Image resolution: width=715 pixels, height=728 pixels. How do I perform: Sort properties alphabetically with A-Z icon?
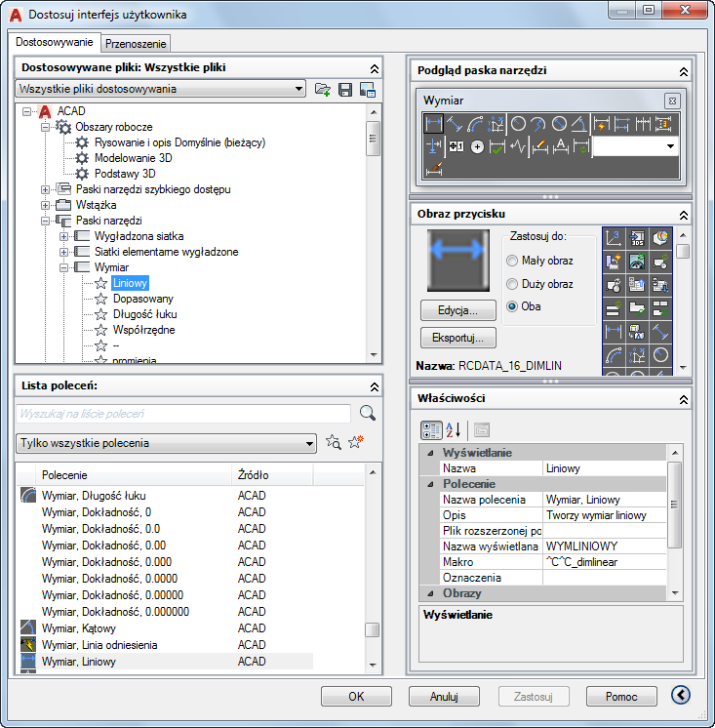coord(454,430)
